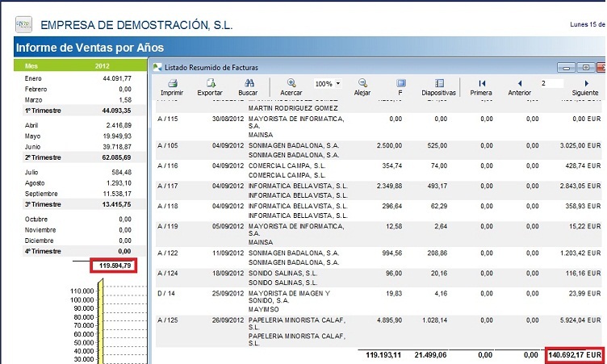Click the yearly total 119.594,79
This screenshot has height=364, width=607.
115,266
